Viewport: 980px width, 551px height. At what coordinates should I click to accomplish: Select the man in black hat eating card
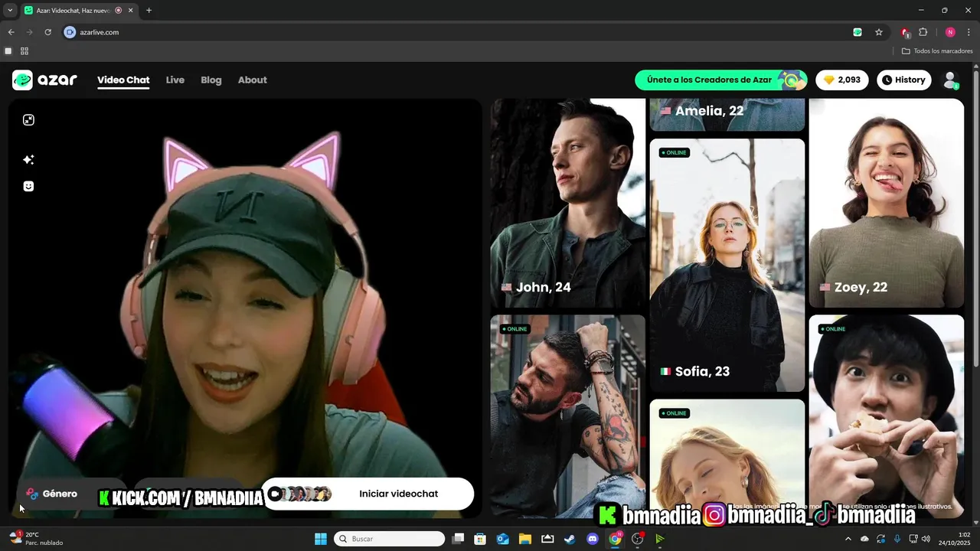click(887, 416)
